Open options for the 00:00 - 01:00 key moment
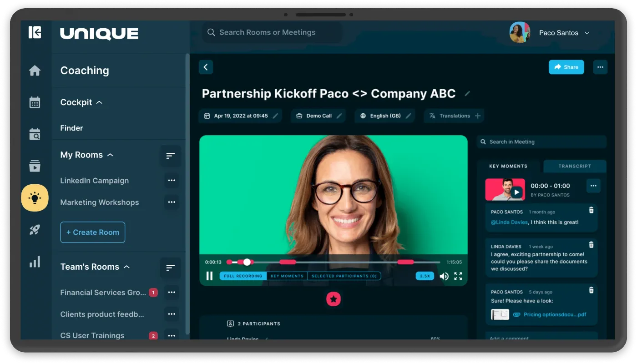This screenshot has height=364, width=637. (593, 186)
